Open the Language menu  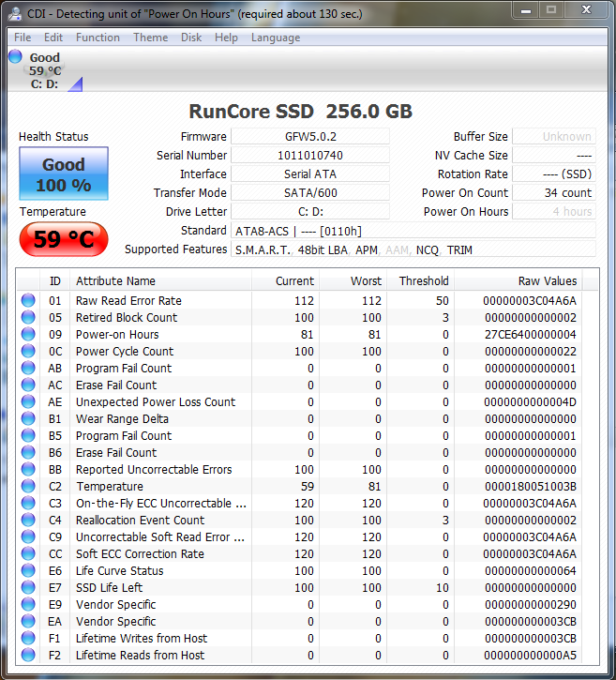tap(276, 38)
